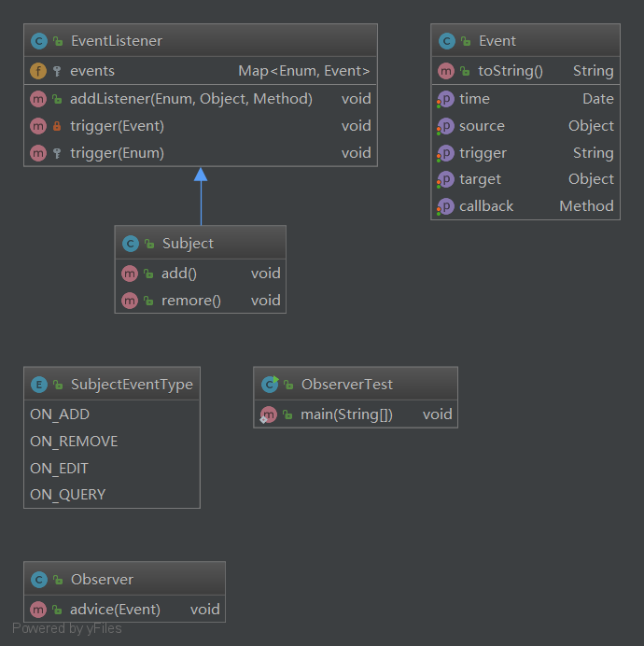Click the property icon next to time
The height and width of the screenshot is (646, 644).
click(445, 99)
